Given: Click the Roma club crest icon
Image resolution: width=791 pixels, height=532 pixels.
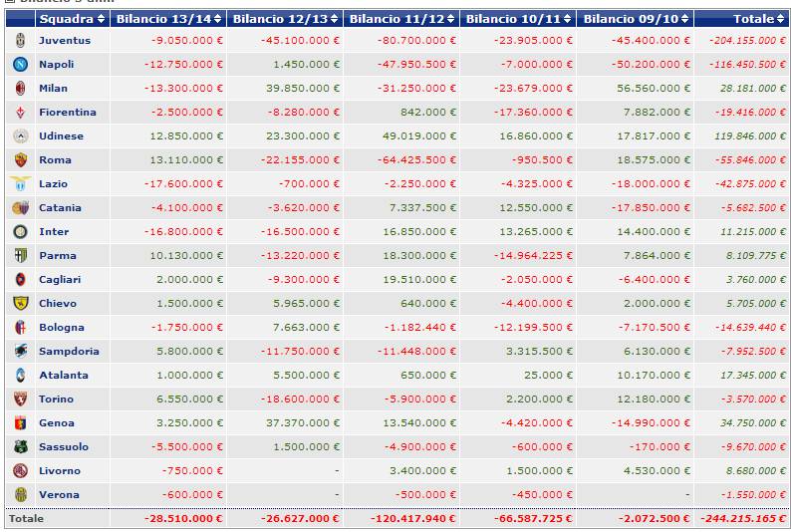Looking at the screenshot, I should coord(20,159).
